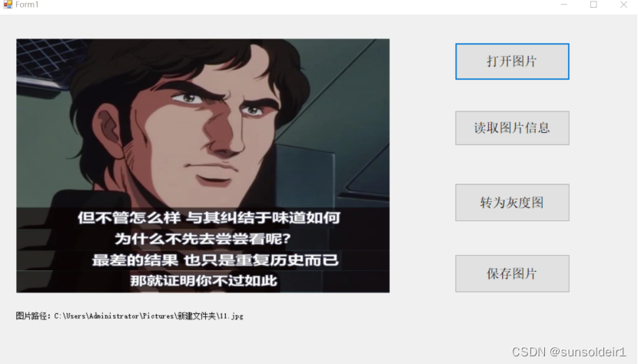Click the subtitle line 为什么不先去尝尝看呢
This screenshot has width=638, height=364.
[x=203, y=239]
